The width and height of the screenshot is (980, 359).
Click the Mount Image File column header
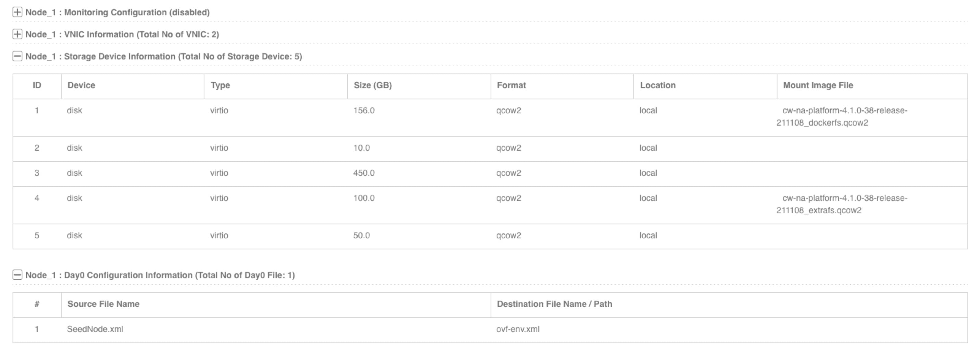tap(818, 85)
